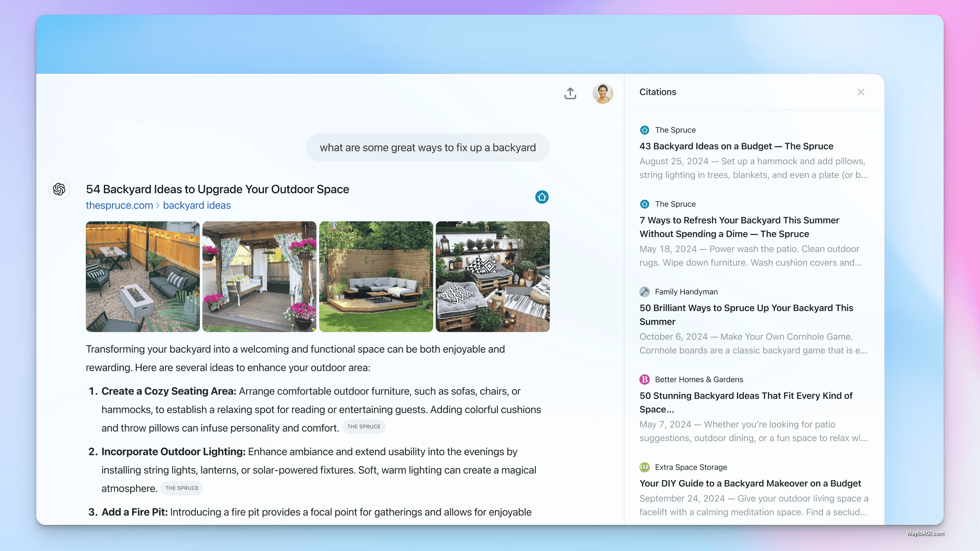Click the ChatGPT logo icon
This screenshot has width=980, height=551.
tap(59, 189)
